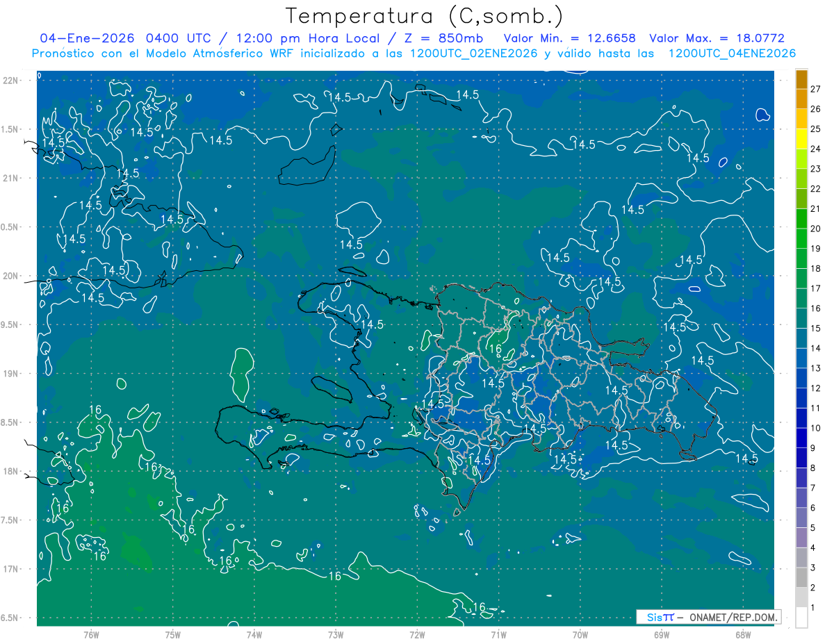This screenshot has width=834, height=644.
Task: Click the "74W" longitude axis label
Action: [254, 635]
